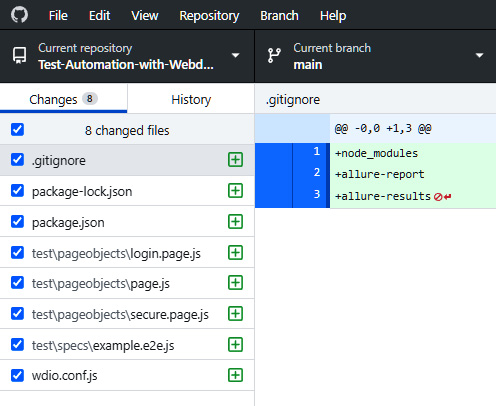Switch to the Changes tab
This screenshot has width=496, height=406.
pyautogui.click(x=63, y=99)
